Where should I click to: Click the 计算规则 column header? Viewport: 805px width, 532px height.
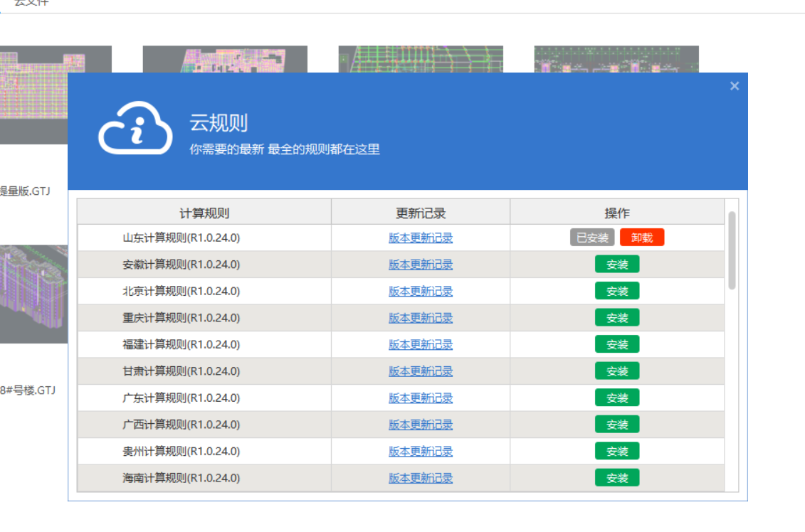(x=204, y=213)
